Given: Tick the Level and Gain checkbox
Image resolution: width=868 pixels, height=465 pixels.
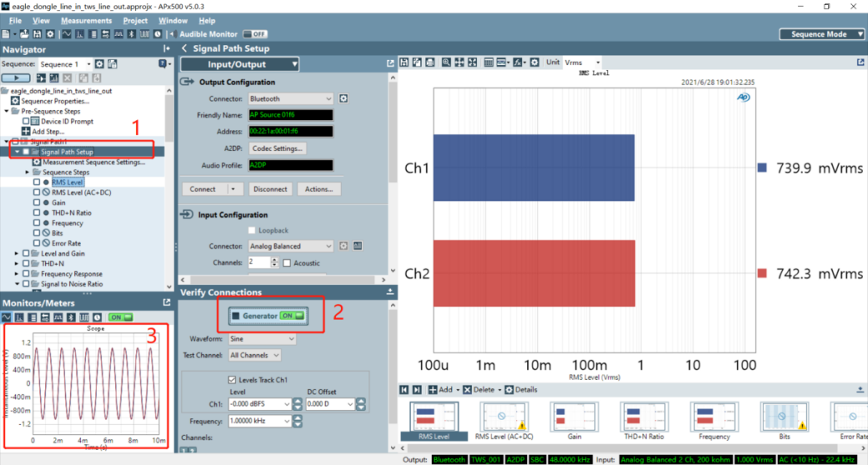Looking at the screenshot, I should pyautogui.click(x=25, y=253).
